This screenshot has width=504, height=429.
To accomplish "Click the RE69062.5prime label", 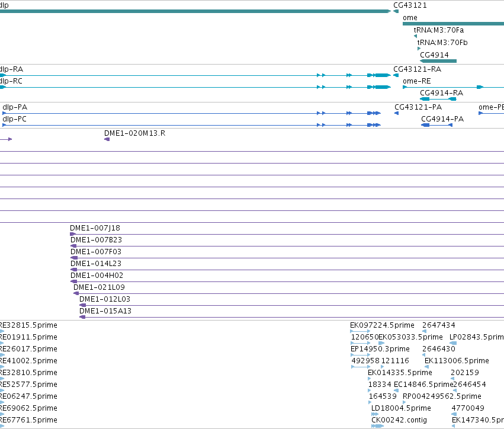I will [x=28, y=408].
